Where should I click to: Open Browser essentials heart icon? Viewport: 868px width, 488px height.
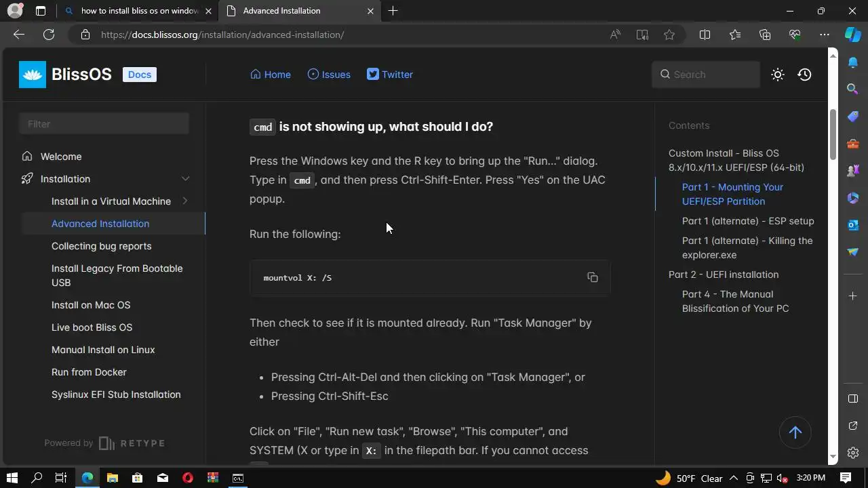[x=795, y=35]
